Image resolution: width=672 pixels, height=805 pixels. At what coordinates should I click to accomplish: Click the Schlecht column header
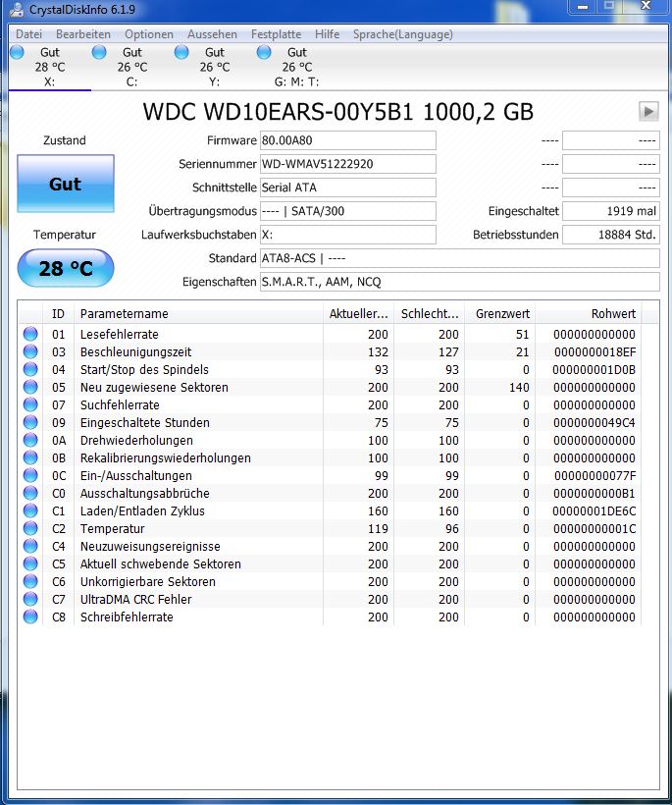430,314
